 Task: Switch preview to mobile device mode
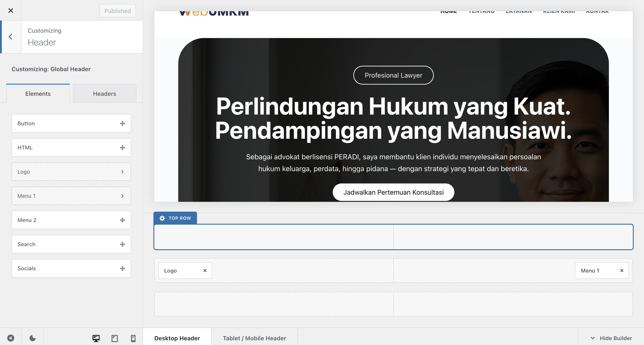click(133, 338)
